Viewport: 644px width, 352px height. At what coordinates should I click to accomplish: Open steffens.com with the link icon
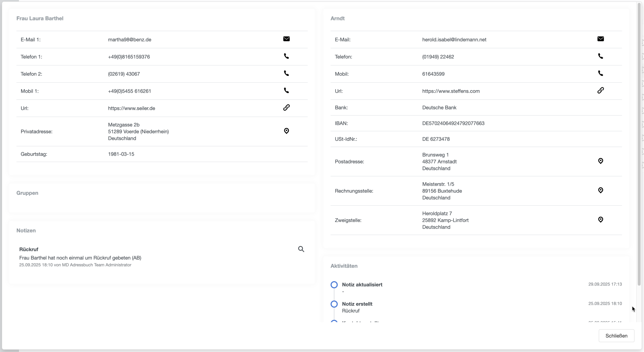(600, 91)
